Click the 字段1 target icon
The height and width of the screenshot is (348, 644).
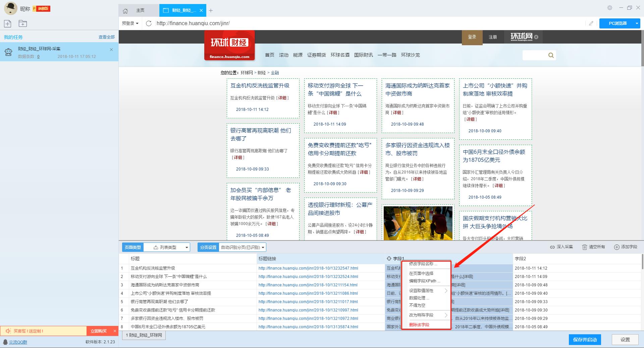[389, 259]
